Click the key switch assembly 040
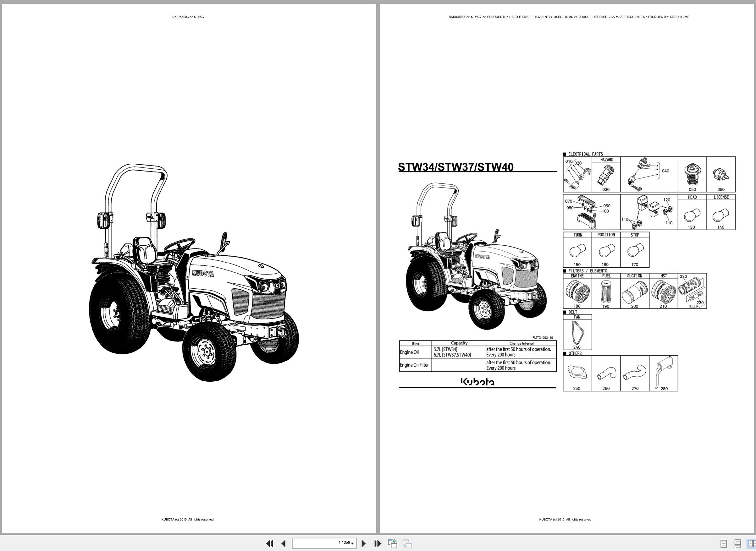 (649, 174)
